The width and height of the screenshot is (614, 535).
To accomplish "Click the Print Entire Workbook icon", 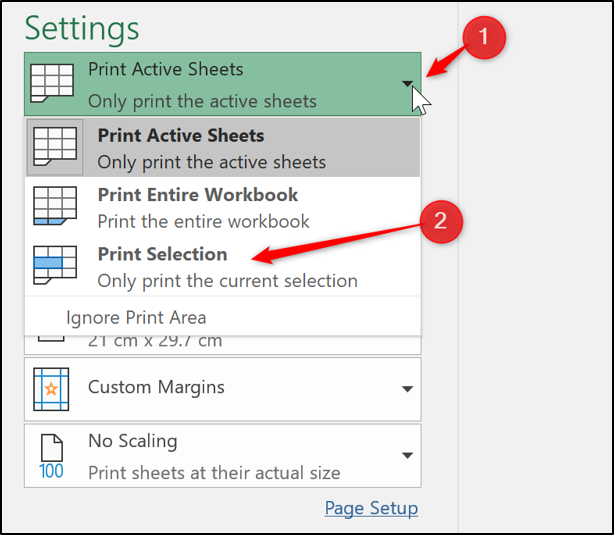I will pos(55,207).
